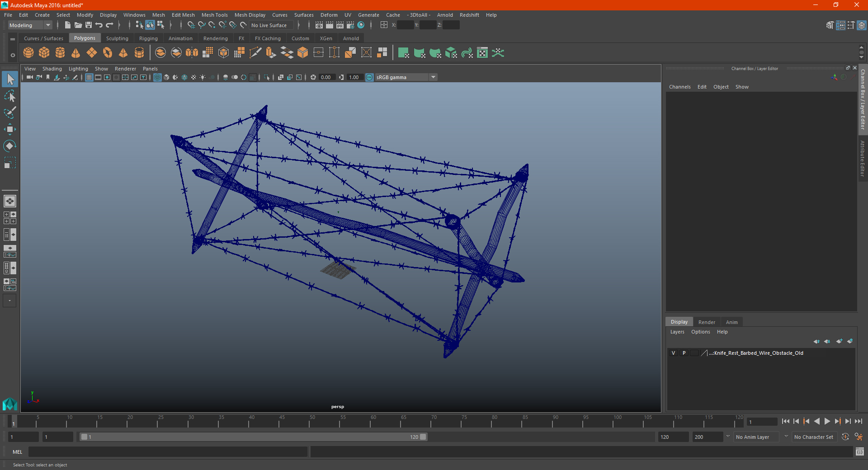
Task: Click the MEL command line input field
Action: tap(168, 452)
